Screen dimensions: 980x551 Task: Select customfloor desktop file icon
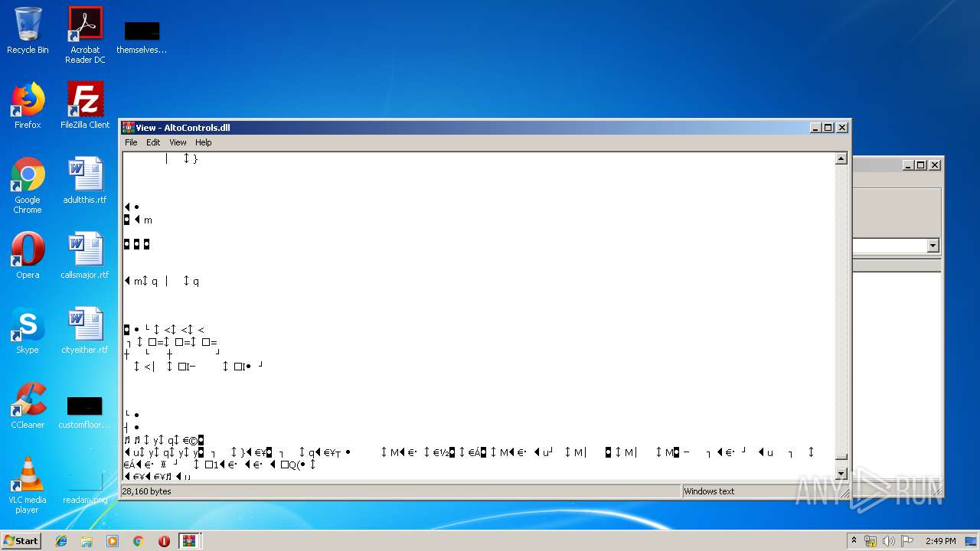pyautogui.click(x=84, y=412)
